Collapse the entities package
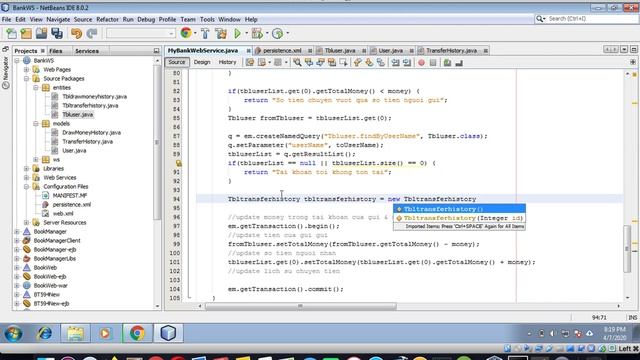640x360 pixels. point(36,87)
